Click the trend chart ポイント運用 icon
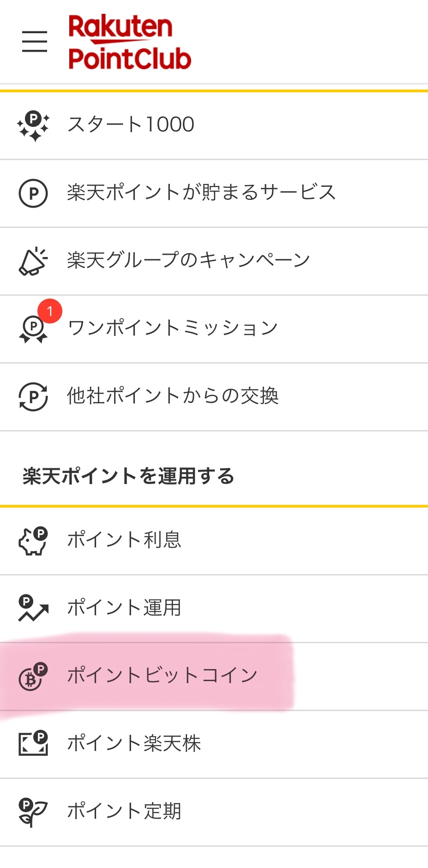Viewport: 428px width, 868px height. (33, 608)
